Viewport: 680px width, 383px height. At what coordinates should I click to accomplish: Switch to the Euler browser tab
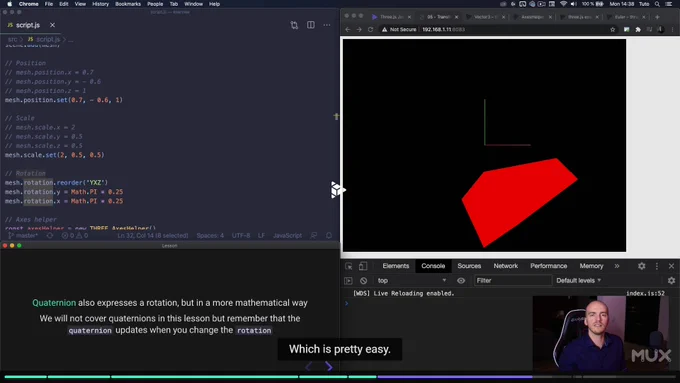click(626, 17)
